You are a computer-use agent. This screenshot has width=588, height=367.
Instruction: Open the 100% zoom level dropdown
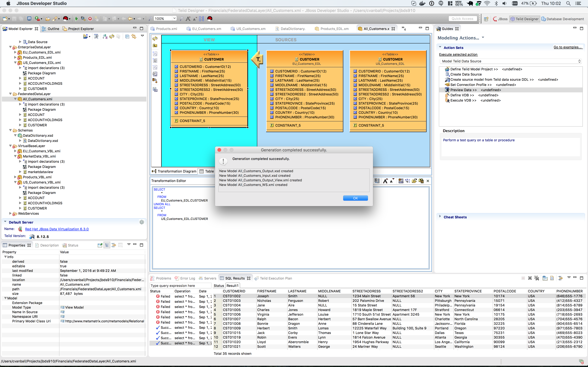point(174,19)
